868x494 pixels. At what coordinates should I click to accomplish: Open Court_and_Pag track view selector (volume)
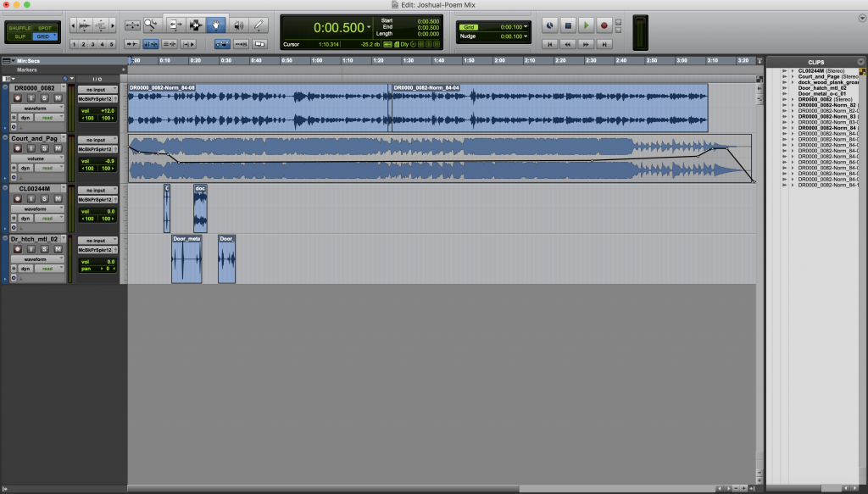[37, 158]
